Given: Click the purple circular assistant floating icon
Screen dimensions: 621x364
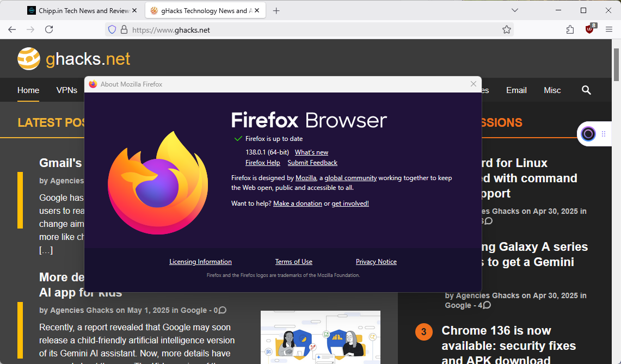Looking at the screenshot, I should pos(588,134).
